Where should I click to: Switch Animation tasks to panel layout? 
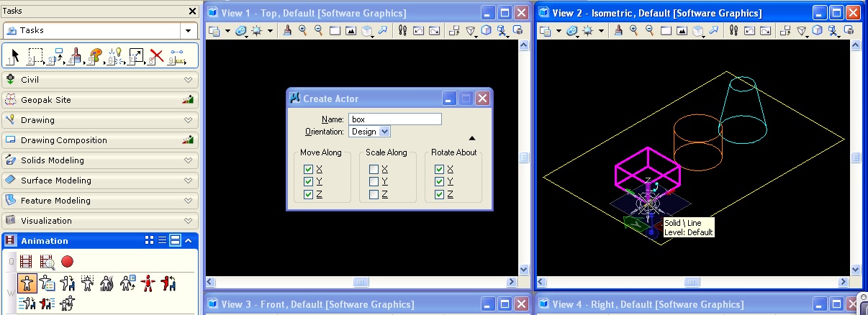pos(174,241)
